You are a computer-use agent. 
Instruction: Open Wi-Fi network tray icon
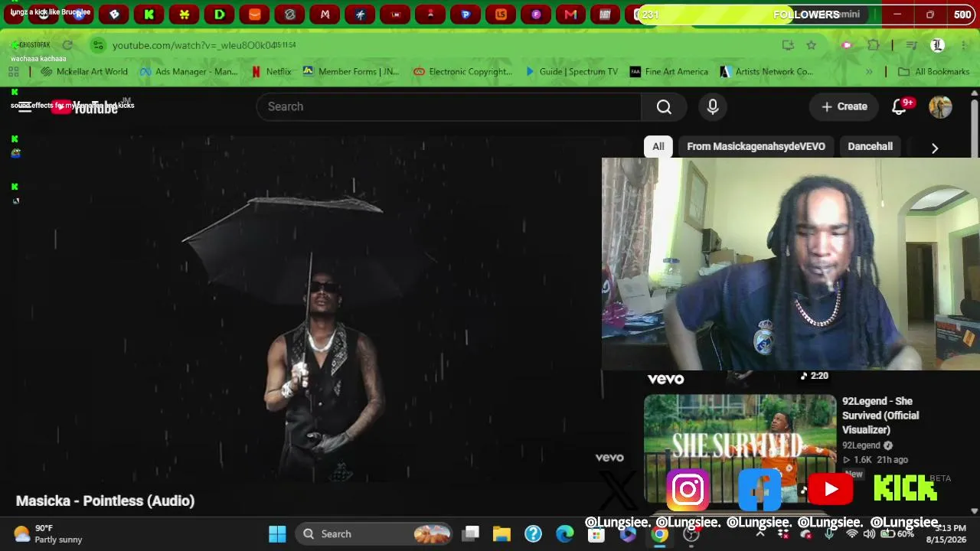pyautogui.click(x=851, y=534)
